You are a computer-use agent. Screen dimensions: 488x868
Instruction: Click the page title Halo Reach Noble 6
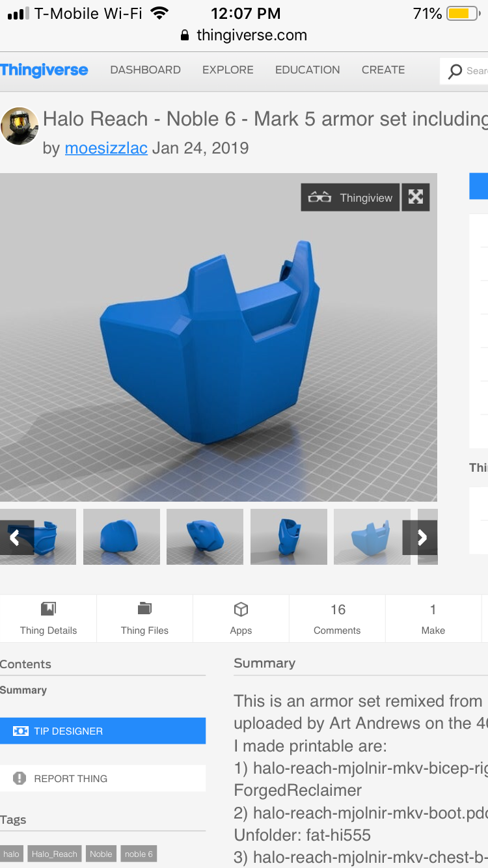click(265, 119)
